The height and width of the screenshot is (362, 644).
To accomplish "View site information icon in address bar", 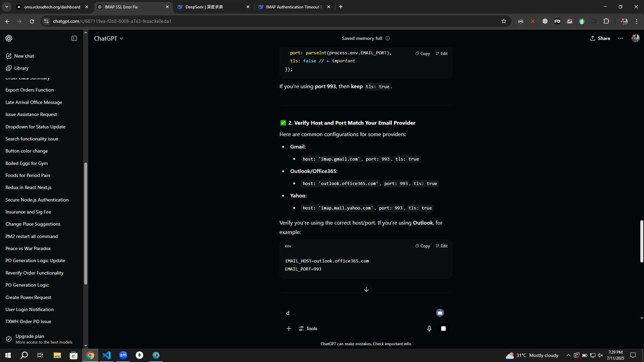I will (46, 21).
